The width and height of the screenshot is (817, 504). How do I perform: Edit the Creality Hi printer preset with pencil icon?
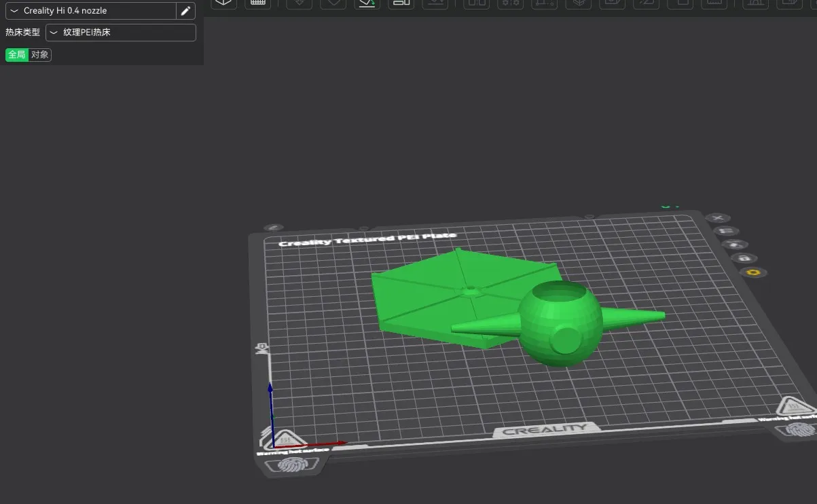click(x=185, y=11)
